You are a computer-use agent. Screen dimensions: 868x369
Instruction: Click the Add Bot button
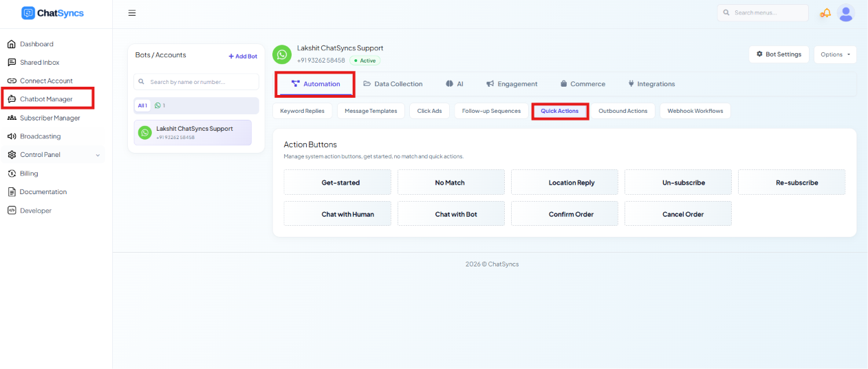[243, 56]
